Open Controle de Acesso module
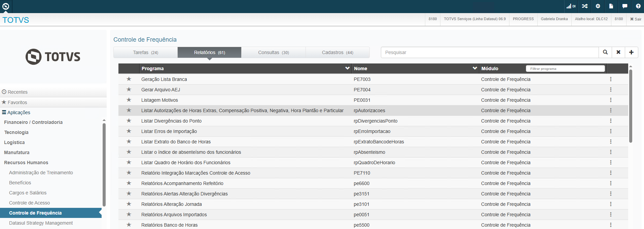 coord(30,203)
